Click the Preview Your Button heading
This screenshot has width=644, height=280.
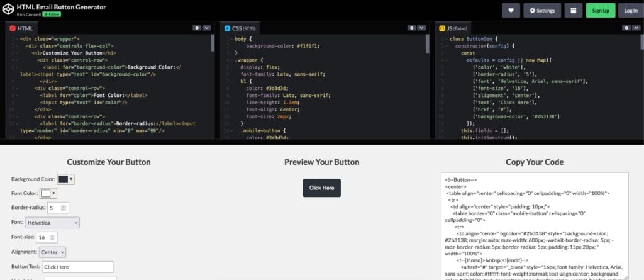tap(321, 162)
